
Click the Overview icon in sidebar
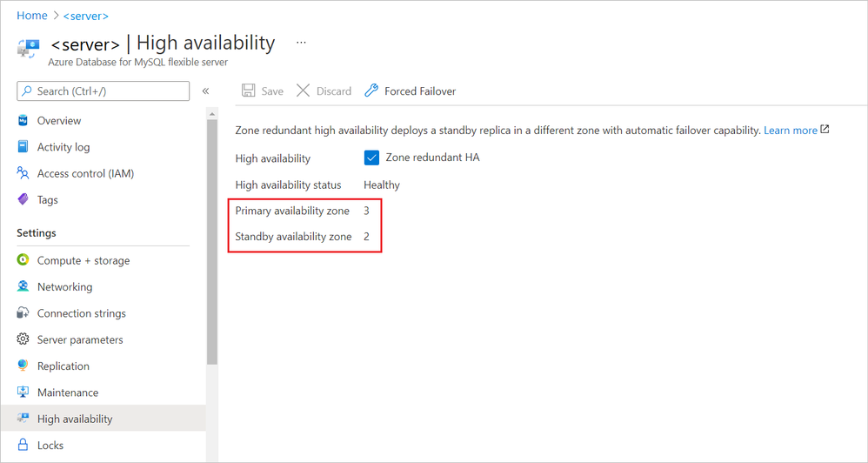tap(23, 121)
